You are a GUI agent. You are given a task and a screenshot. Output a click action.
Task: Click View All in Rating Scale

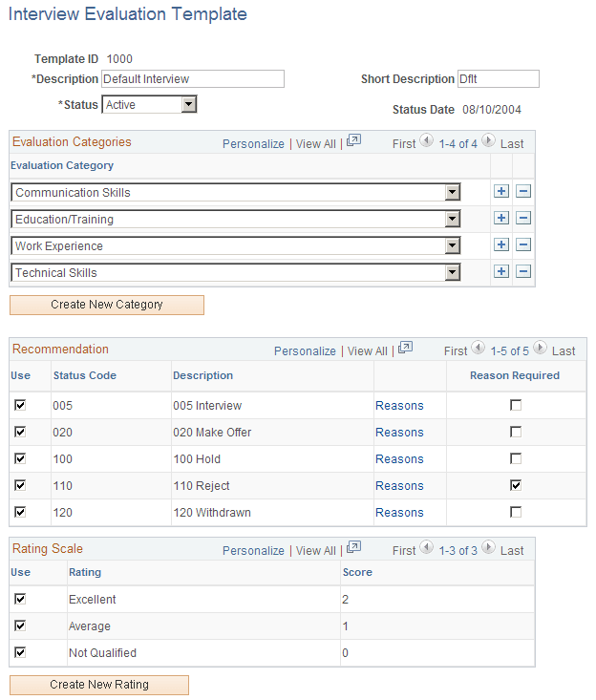tap(315, 551)
